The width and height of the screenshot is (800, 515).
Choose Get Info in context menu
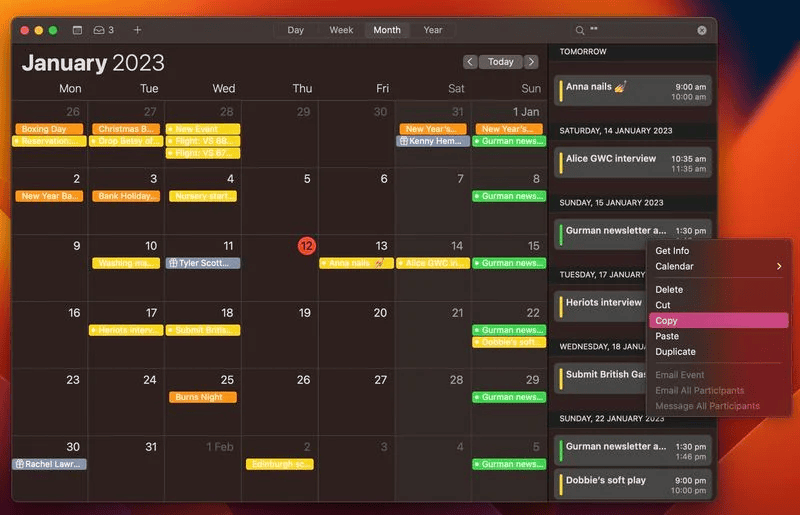(672, 251)
